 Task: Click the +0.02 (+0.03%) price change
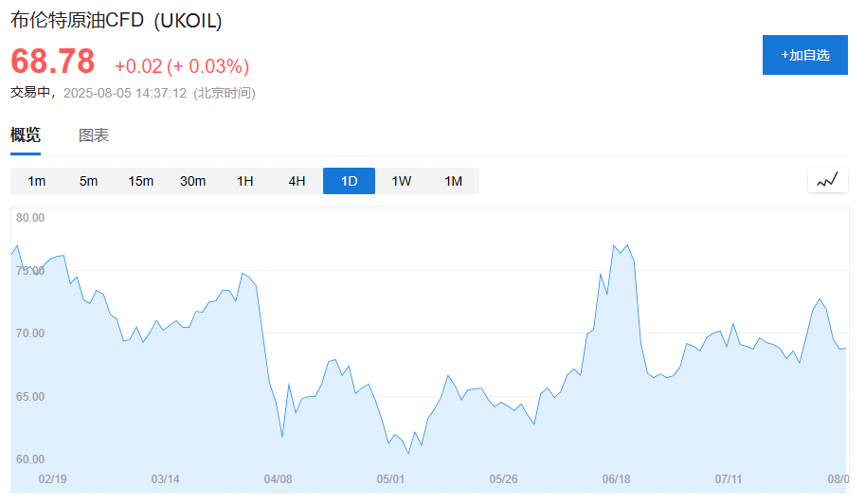click(182, 66)
